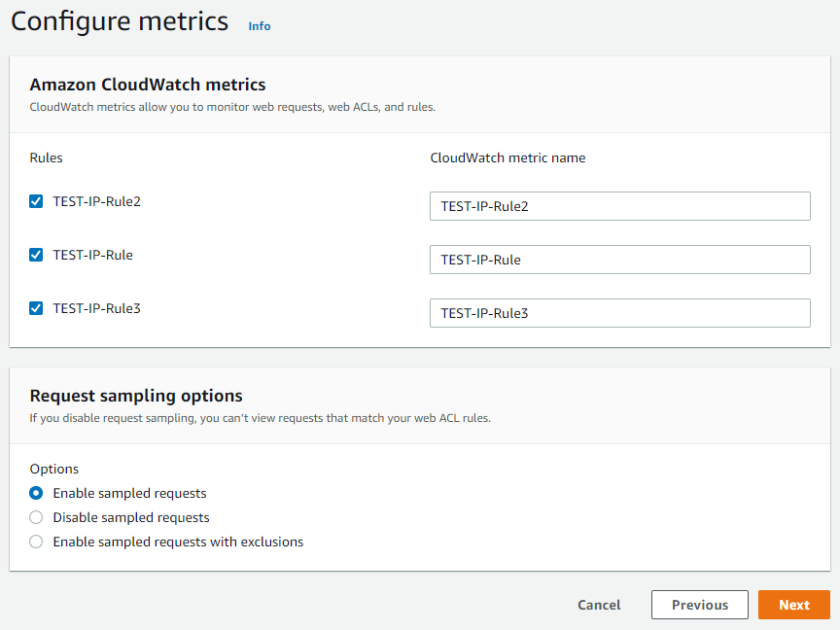
Task: Click the Request sampling options heading
Action: pos(136,396)
